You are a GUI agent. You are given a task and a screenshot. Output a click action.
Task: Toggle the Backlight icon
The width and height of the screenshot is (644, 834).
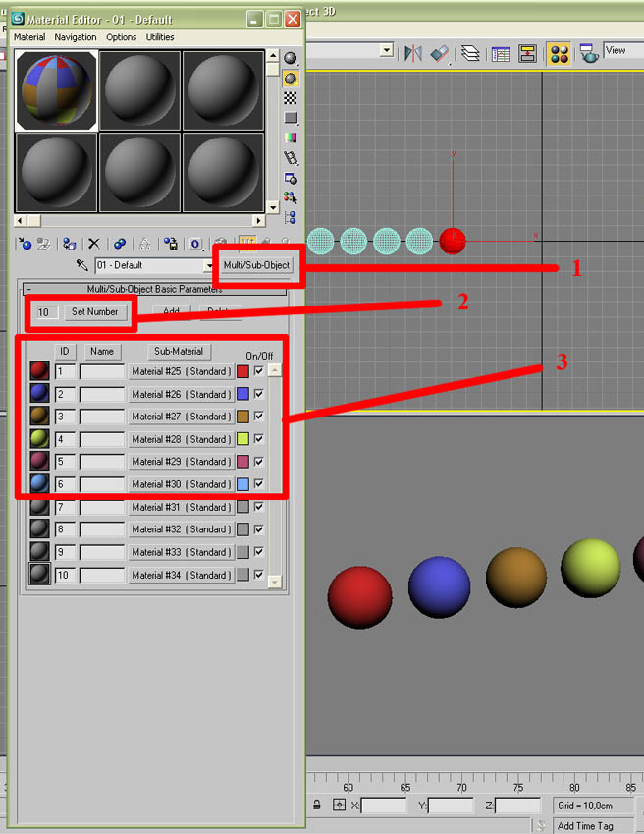point(291,79)
